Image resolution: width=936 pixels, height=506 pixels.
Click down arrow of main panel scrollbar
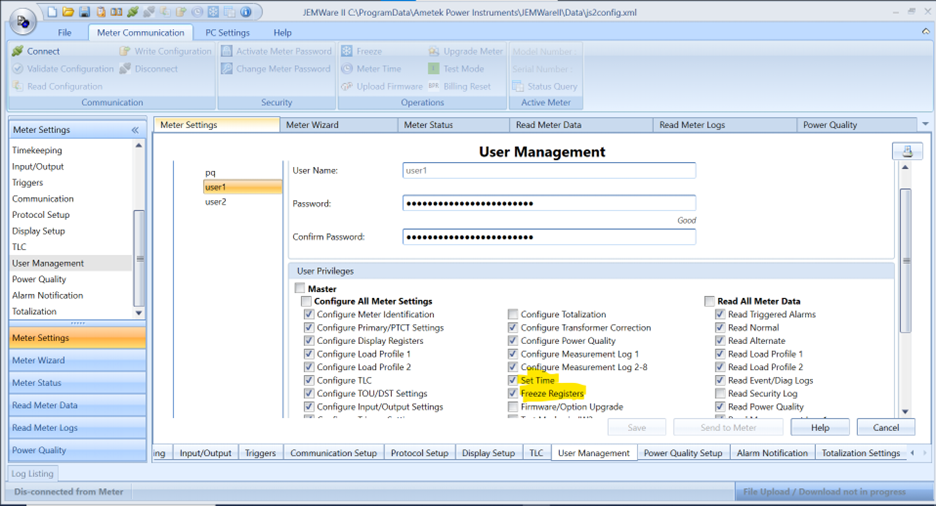coord(905,411)
